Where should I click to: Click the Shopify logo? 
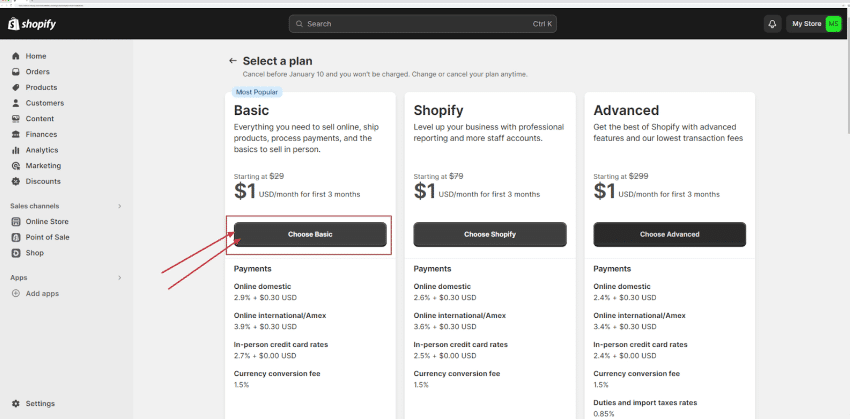(x=32, y=24)
